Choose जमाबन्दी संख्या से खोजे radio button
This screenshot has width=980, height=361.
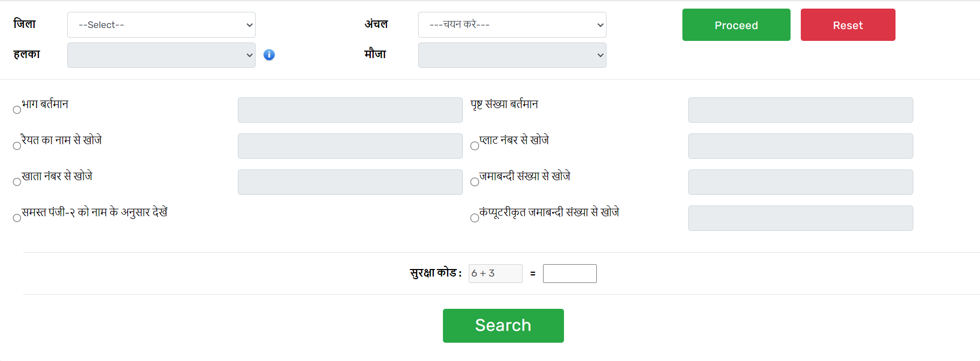475,182
